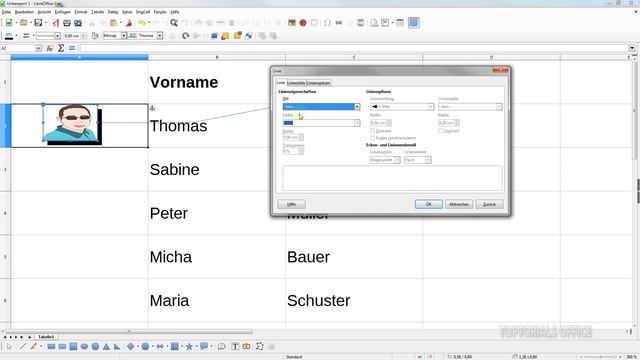640x360 pixels.
Task: Undo the last action
Action: tap(141, 23)
